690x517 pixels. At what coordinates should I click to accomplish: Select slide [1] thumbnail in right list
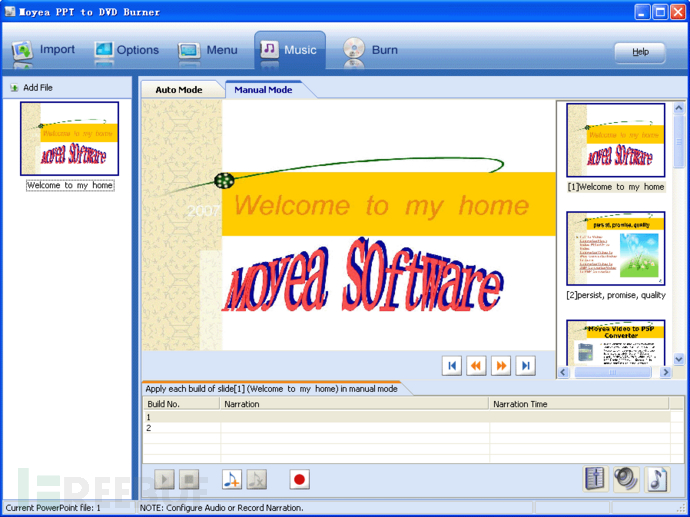coord(615,140)
